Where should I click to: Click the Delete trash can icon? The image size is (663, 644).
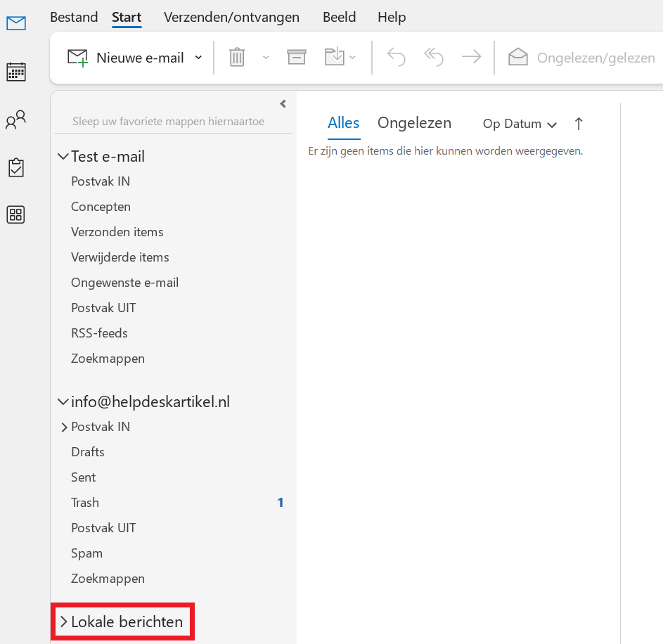(237, 58)
